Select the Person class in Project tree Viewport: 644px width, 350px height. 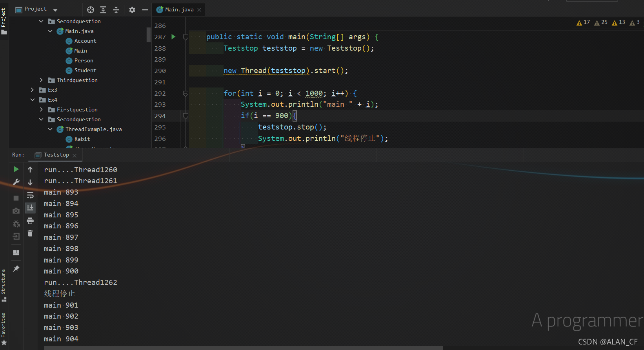click(x=84, y=60)
